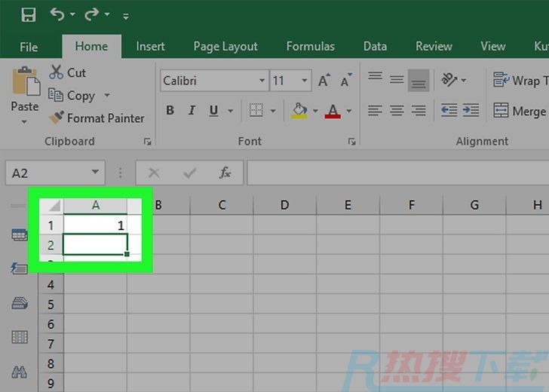The width and height of the screenshot is (549, 392).
Task: Click the Increase Font Size icon
Action: point(324,81)
